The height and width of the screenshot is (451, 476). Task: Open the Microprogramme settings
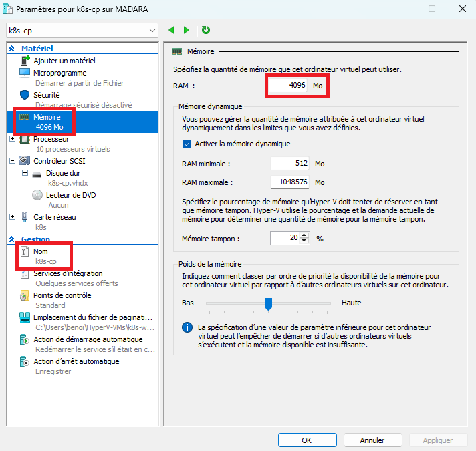[59, 73]
